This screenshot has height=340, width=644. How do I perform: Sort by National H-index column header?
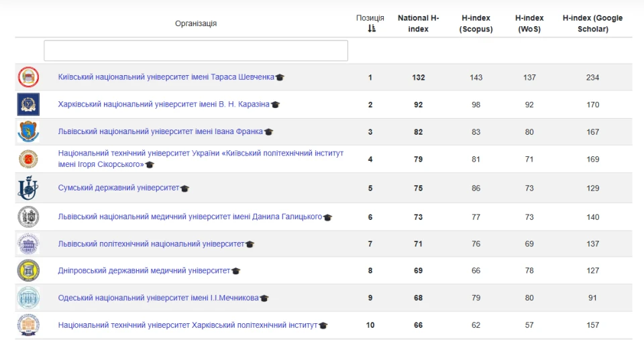click(x=418, y=23)
